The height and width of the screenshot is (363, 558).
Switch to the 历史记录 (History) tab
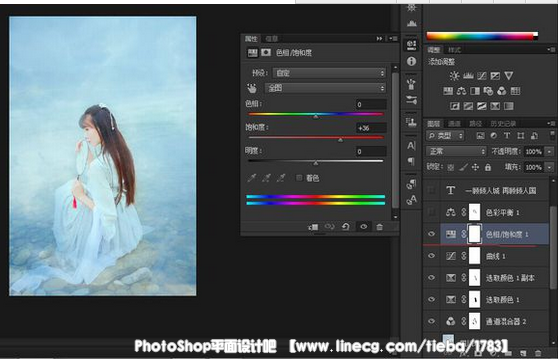point(503,123)
